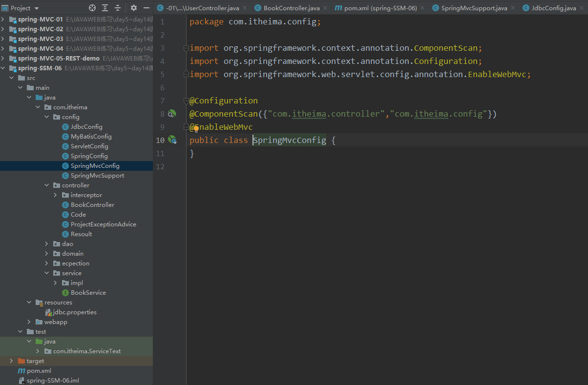This screenshot has width=588, height=385.
Task: Open JdbcConfig in the project tree
Action: tap(86, 127)
